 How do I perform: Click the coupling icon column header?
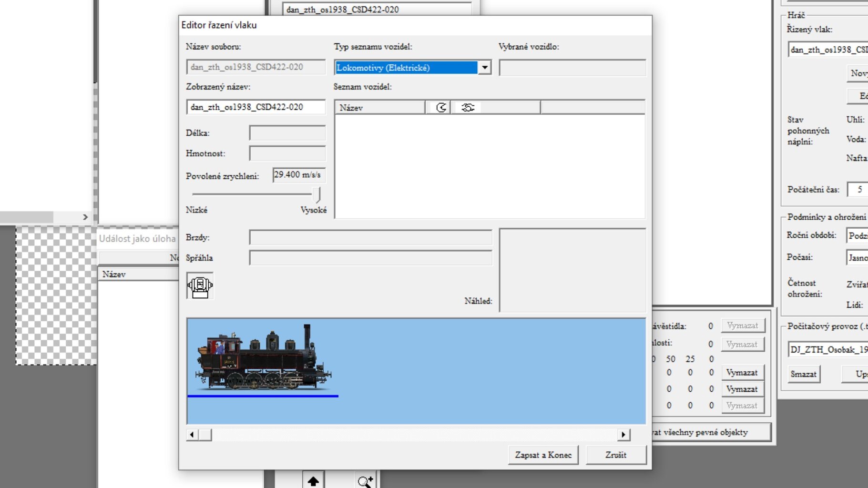[468, 108]
